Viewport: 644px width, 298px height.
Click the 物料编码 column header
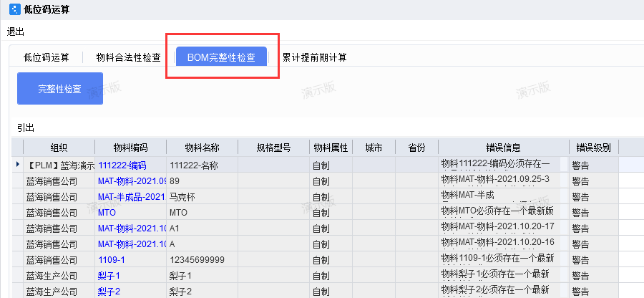130,148
